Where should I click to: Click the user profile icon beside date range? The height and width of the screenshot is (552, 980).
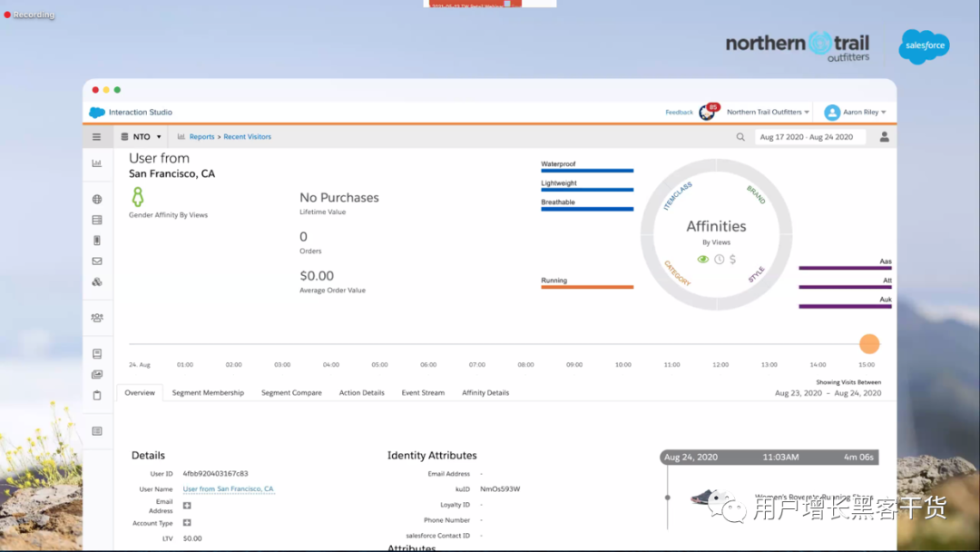click(x=885, y=137)
